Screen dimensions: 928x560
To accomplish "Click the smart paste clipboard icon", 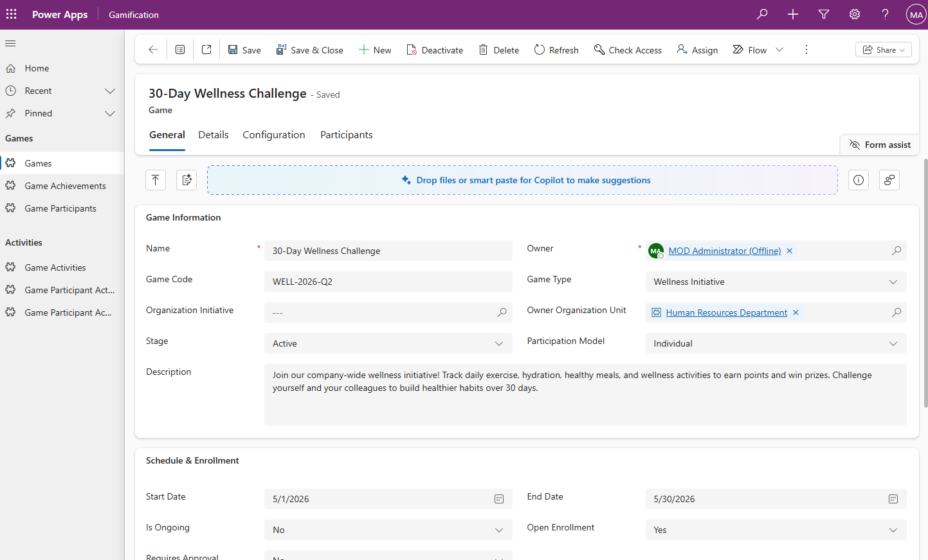I will click(187, 180).
